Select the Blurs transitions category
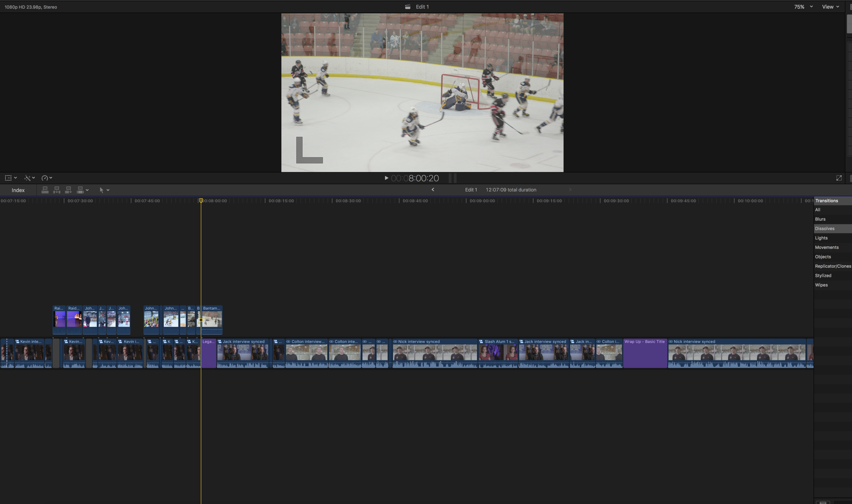852x504 pixels. (x=833, y=219)
